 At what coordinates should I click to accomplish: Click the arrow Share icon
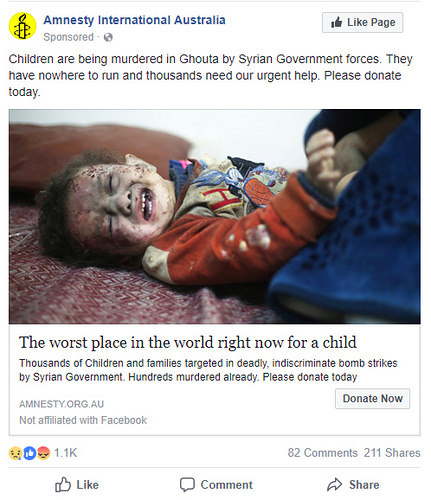335,485
